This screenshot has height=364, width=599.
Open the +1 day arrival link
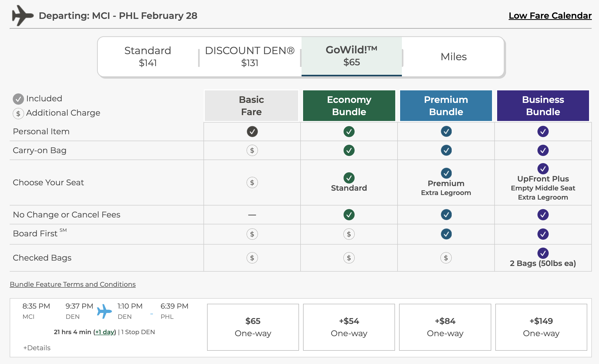[x=105, y=332]
